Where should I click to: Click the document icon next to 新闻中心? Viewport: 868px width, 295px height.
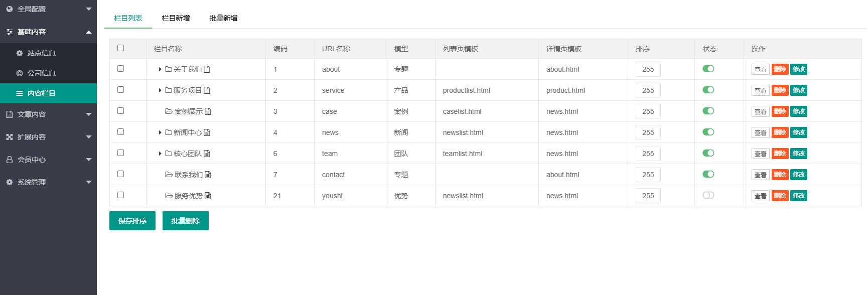[207, 132]
